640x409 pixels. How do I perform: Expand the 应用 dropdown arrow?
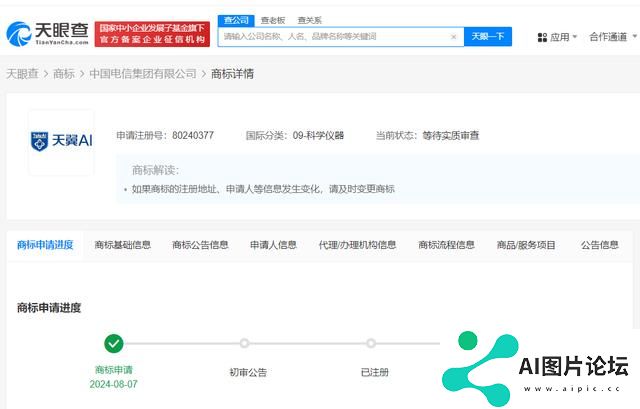(x=575, y=37)
